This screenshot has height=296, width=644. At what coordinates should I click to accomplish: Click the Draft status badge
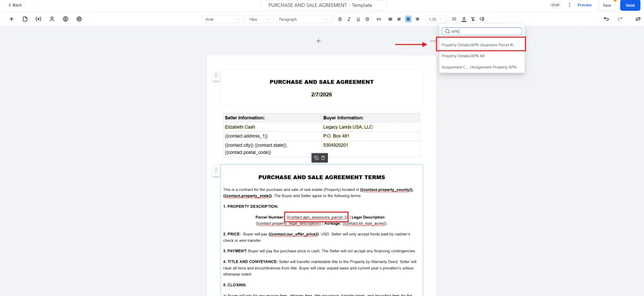[x=555, y=5]
